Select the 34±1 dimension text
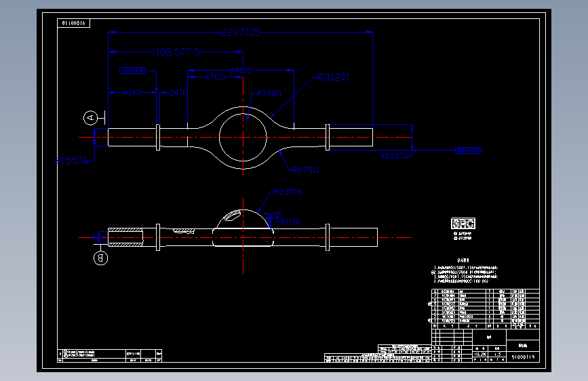The height and width of the screenshot is (381, 588). click(176, 92)
